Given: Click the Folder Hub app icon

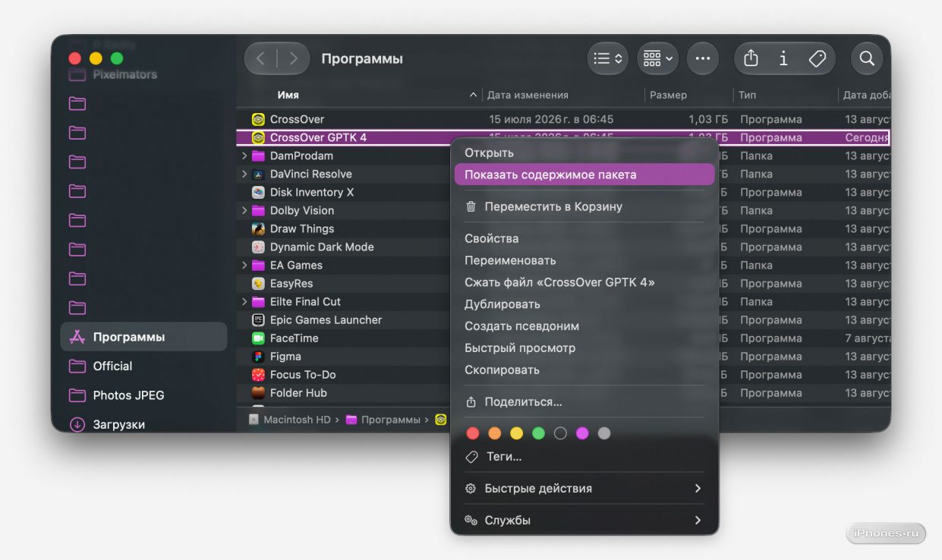Looking at the screenshot, I should pos(258,392).
